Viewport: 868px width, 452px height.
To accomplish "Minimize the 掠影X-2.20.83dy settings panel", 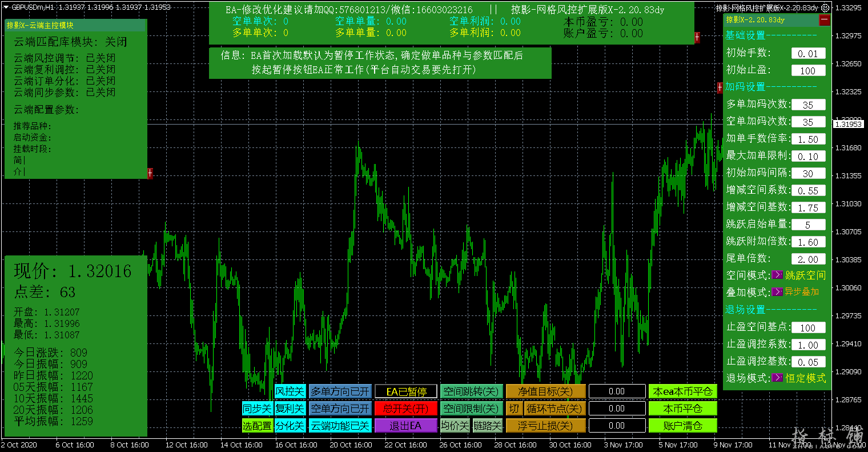I will pyautogui.click(x=824, y=19).
